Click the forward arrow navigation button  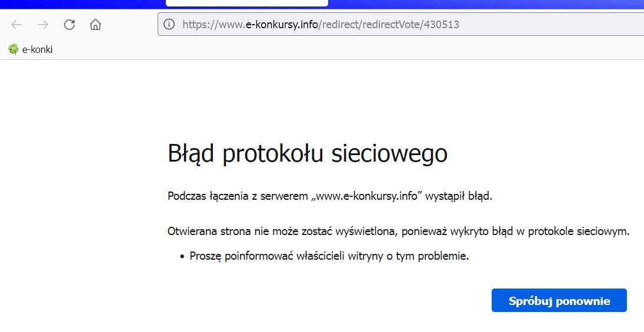(43, 25)
